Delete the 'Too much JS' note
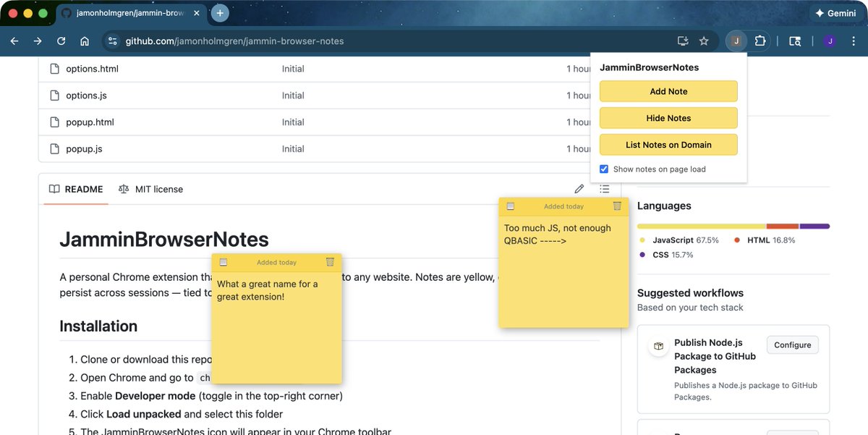Image resolution: width=868 pixels, height=435 pixels. pos(617,206)
